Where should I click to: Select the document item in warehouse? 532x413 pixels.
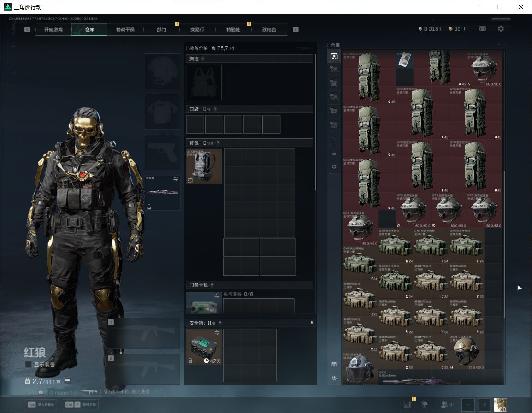click(404, 60)
